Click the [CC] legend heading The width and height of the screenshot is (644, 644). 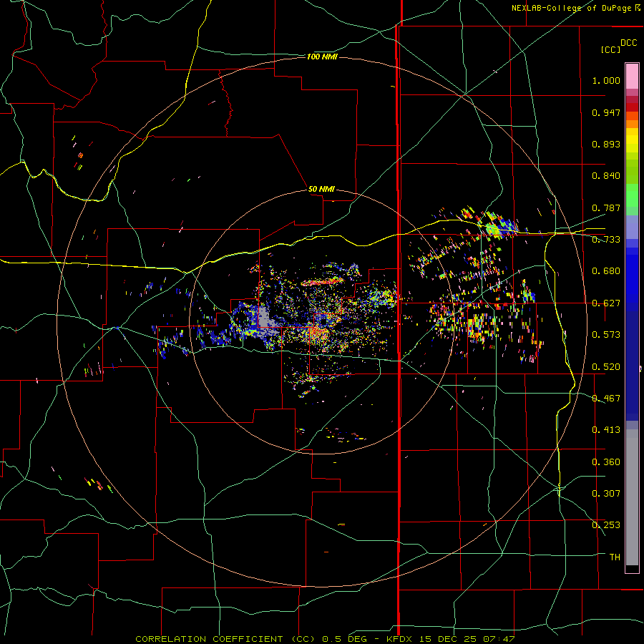tap(610, 49)
